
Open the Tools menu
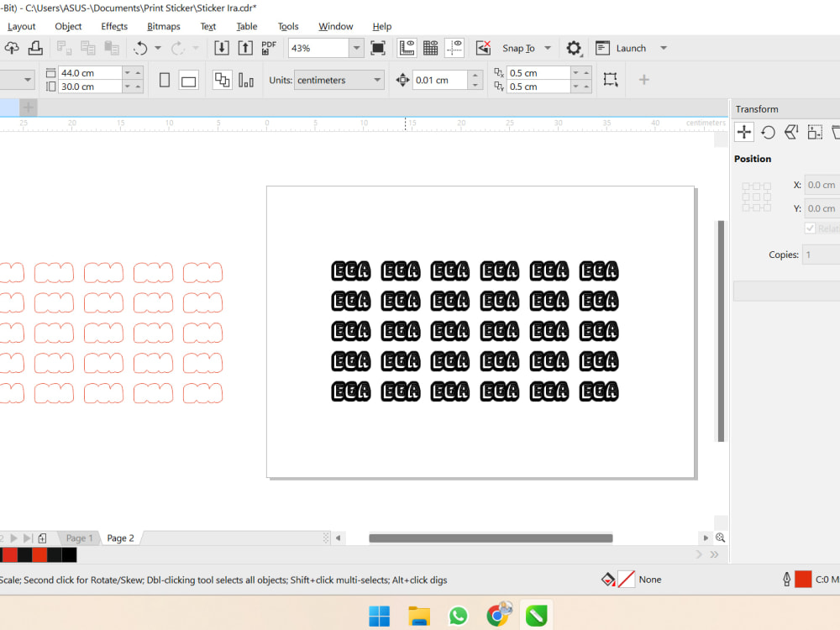287,26
